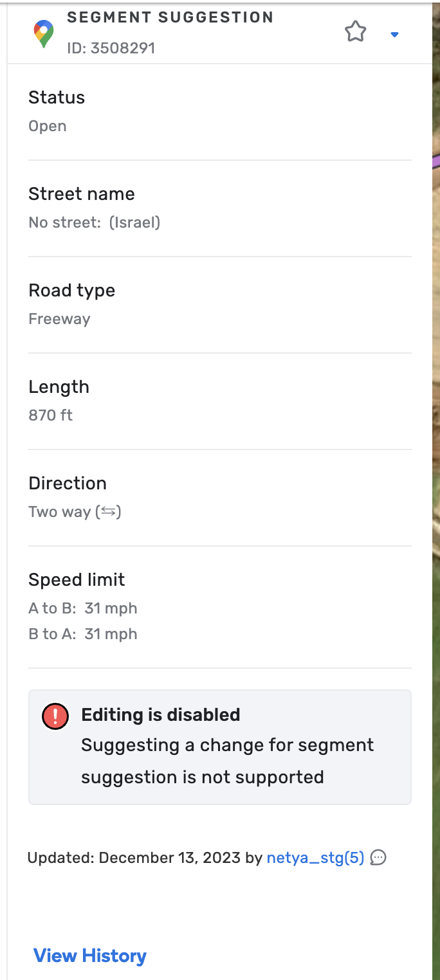Click the Open status value
440x980 pixels.
click(48, 126)
